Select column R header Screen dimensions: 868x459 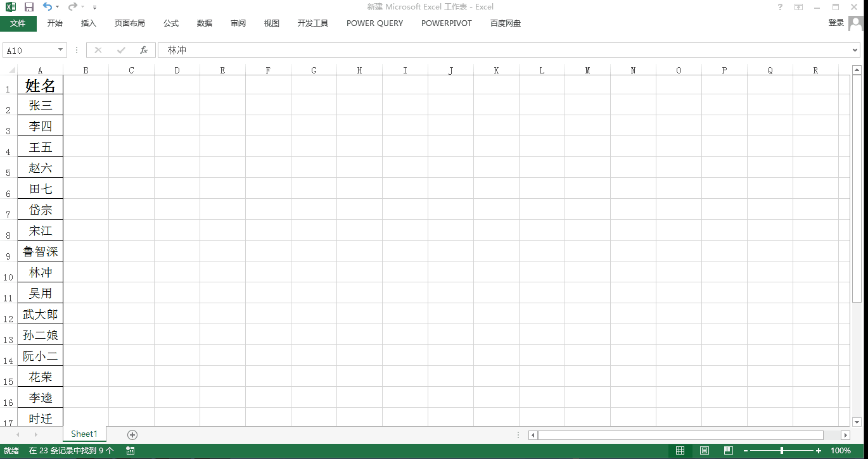(816, 70)
